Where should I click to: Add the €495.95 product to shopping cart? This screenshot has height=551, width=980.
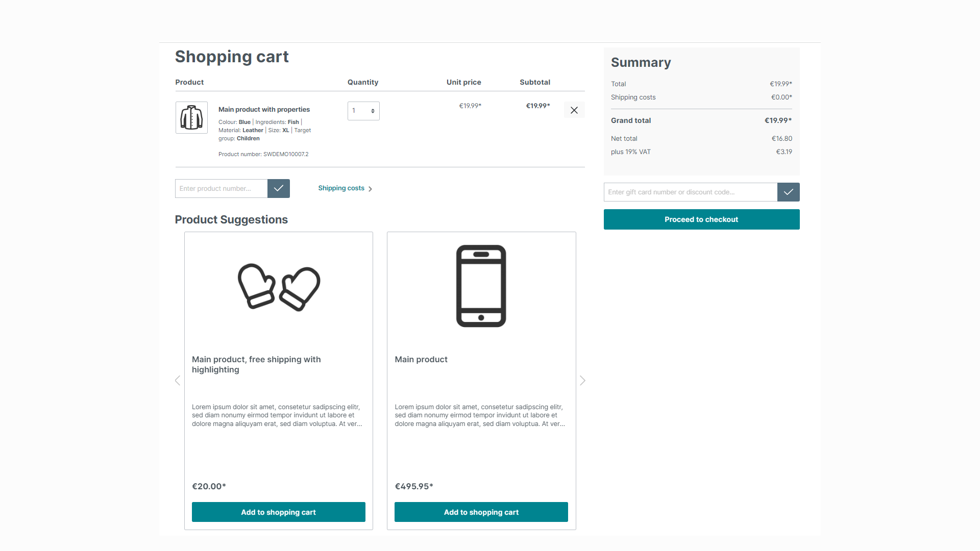point(481,512)
